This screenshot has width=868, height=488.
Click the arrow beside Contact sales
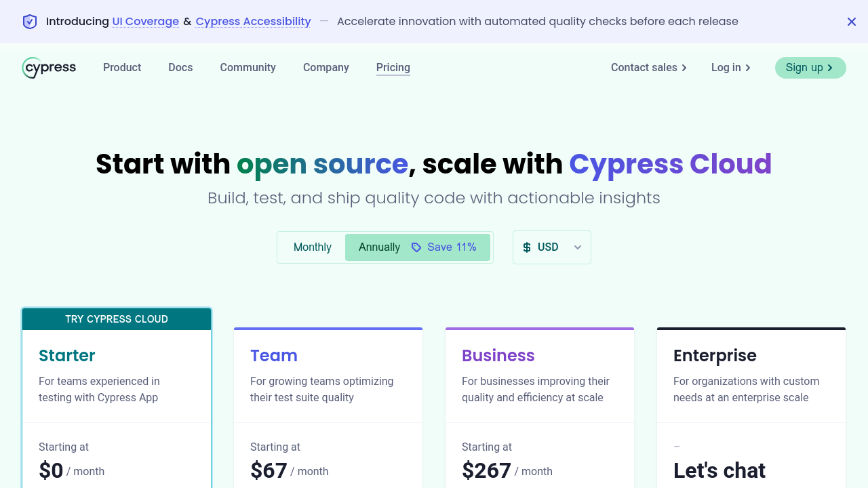click(684, 68)
